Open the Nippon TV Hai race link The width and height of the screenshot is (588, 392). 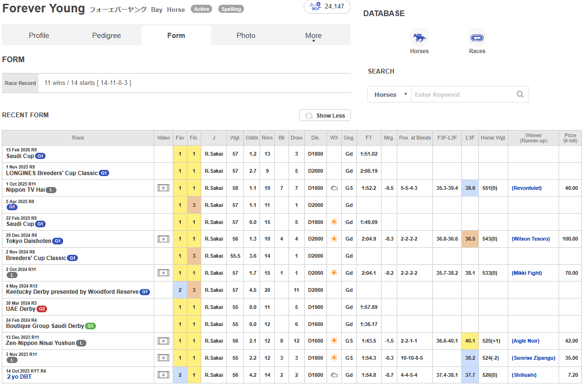[26, 190]
